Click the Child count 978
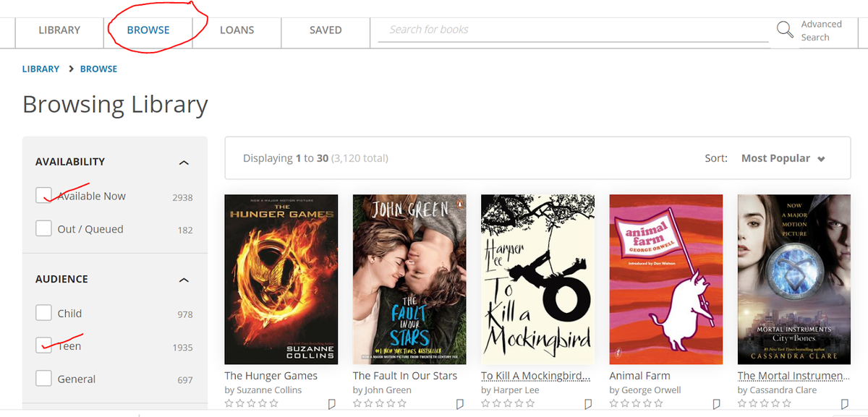Screen dimensions: 868x417 [x=185, y=314]
